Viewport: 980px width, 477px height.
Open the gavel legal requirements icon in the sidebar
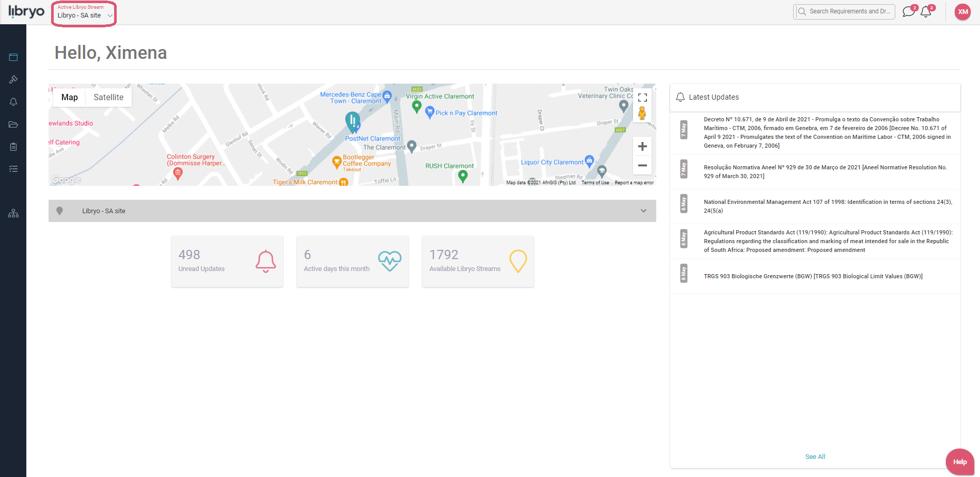click(13, 79)
